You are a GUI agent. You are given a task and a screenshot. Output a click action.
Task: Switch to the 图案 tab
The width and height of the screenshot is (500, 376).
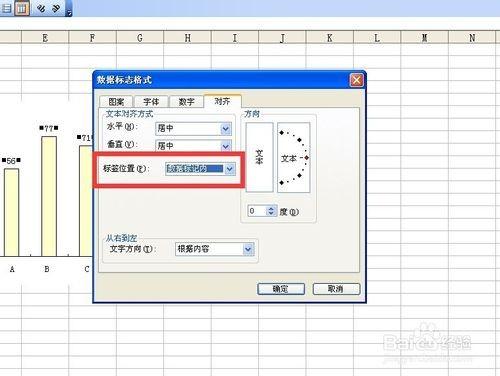116,102
